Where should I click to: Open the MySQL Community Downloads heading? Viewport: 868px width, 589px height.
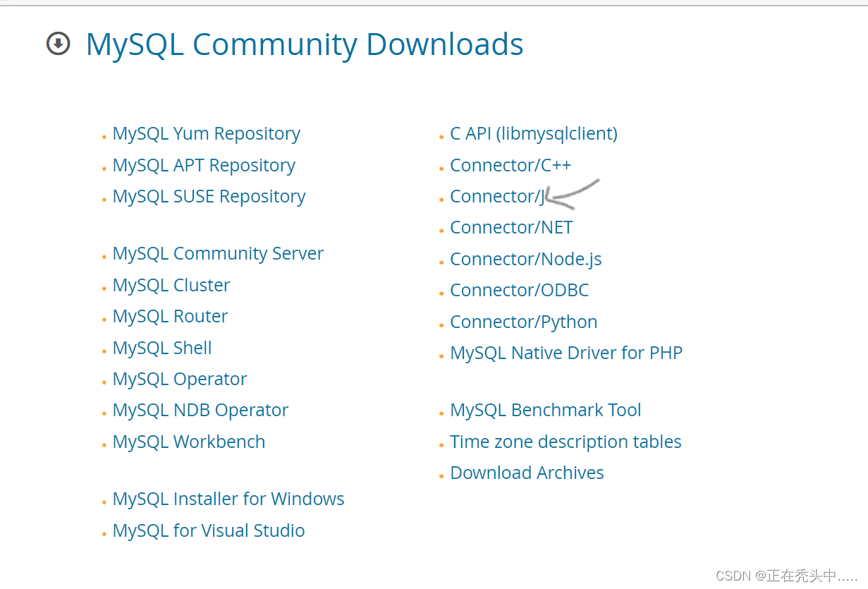click(304, 44)
